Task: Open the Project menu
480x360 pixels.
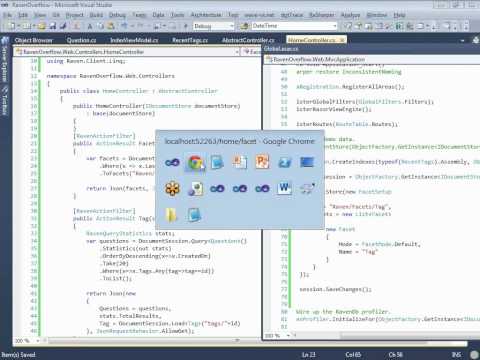Action: (x=75, y=15)
